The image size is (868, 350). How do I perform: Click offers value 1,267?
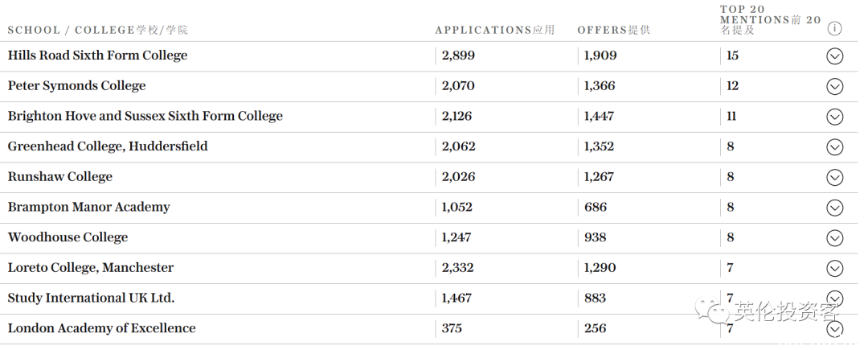(x=599, y=177)
